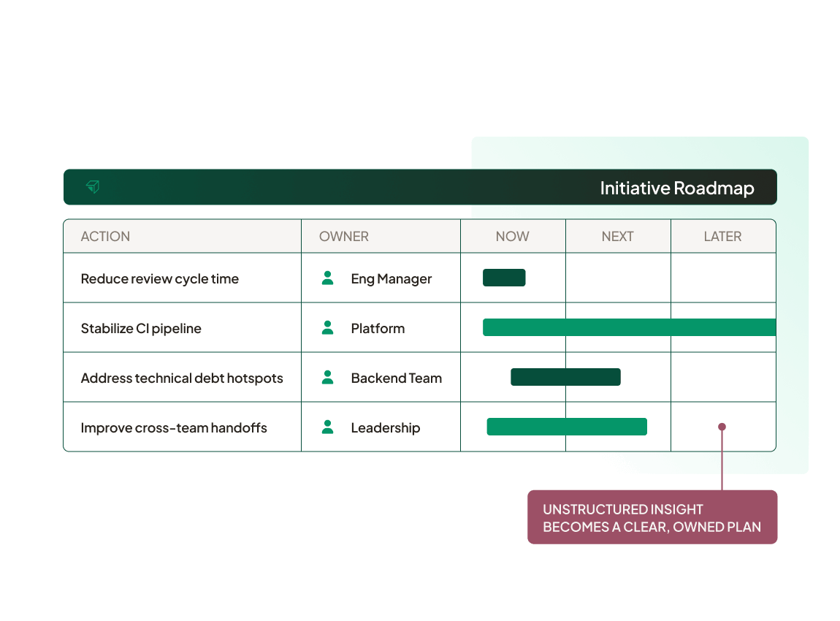Click the NOW column header
840x621 pixels.
(x=513, y=237)
